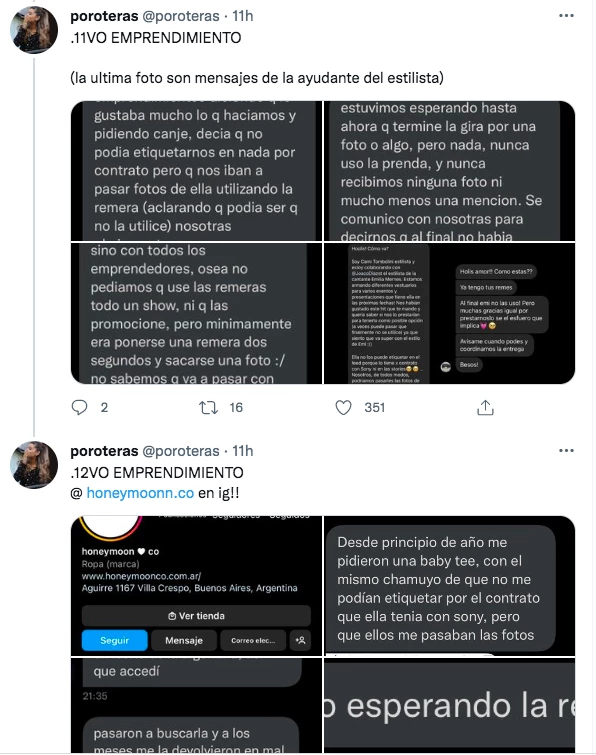Open the 11h timestamp of 12VO tweet
596x755 pixels.
click(x=243, y=451)
